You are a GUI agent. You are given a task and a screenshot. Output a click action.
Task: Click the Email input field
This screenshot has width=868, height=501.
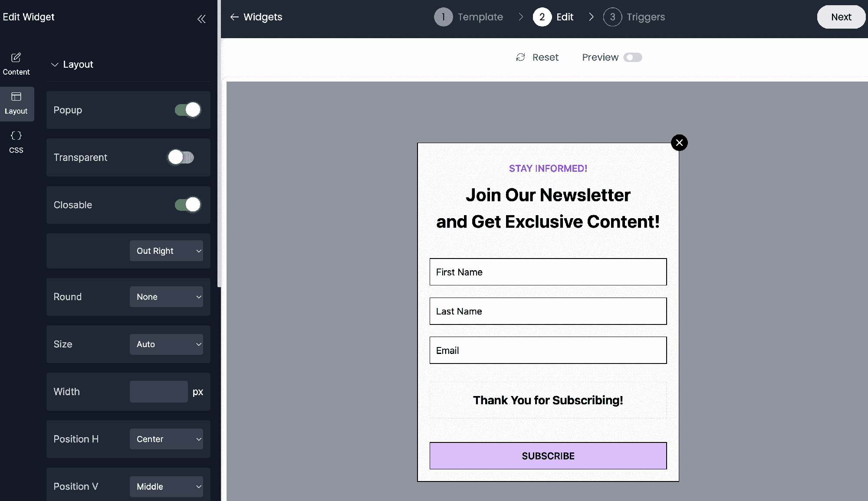coord(548,350)
